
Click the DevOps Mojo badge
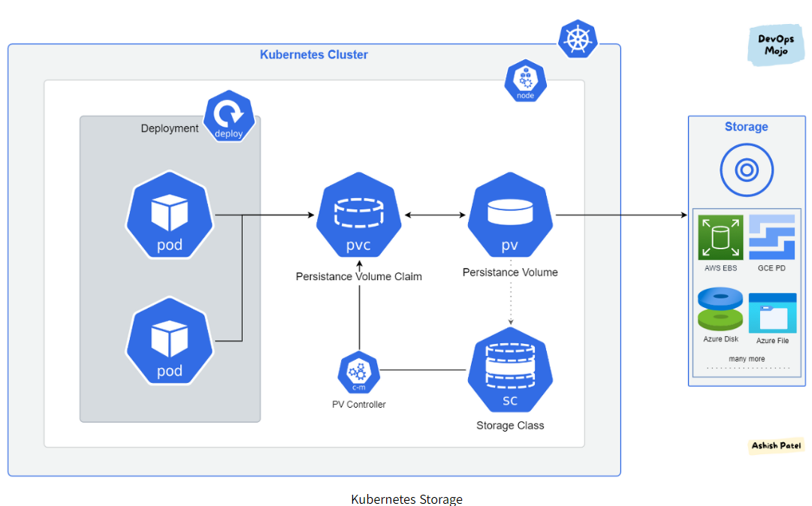[775, 45]
